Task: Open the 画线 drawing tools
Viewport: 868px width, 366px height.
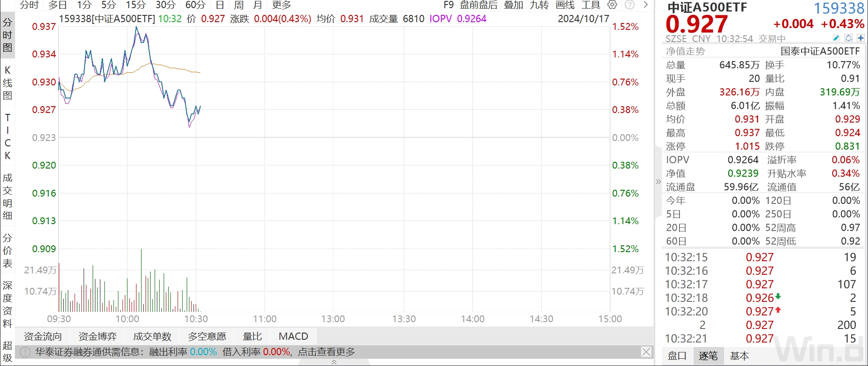Action: coord(565,5)
